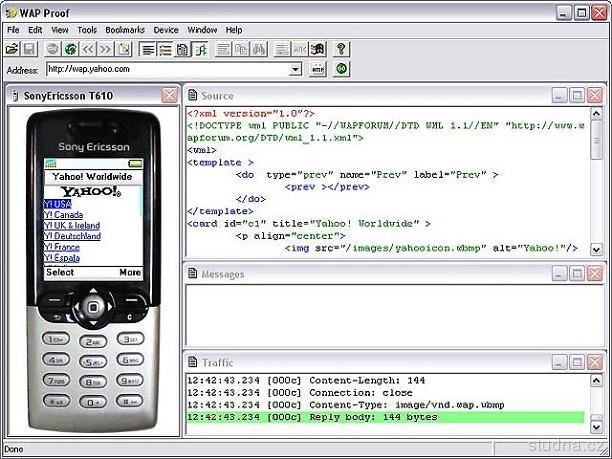Click Source panel scroll up arrow
Image resolution: width=612 pixels, height=459 pixels.
pyautogui.click(x=596, y=114)
